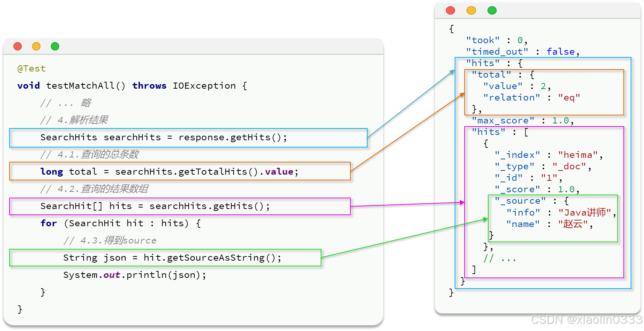
Task: Click the comment '// 4.1.查询的总条数'
Action: tap(90, 154)
